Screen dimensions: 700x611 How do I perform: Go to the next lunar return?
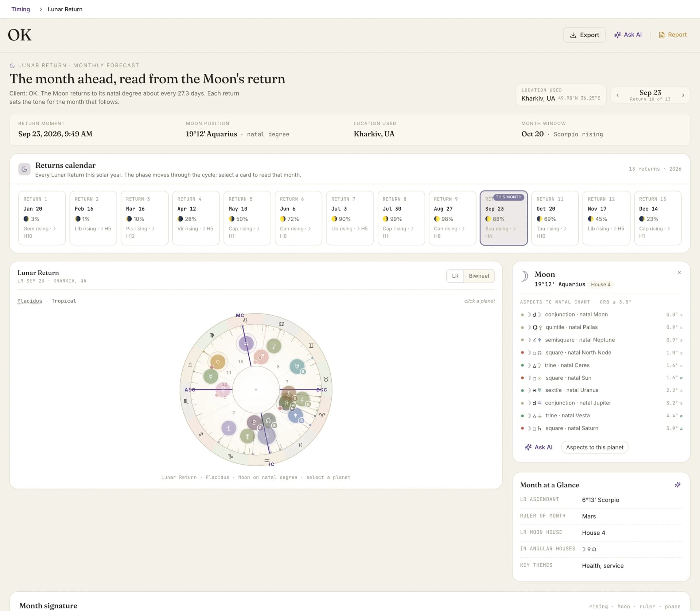tap(683, 95)
